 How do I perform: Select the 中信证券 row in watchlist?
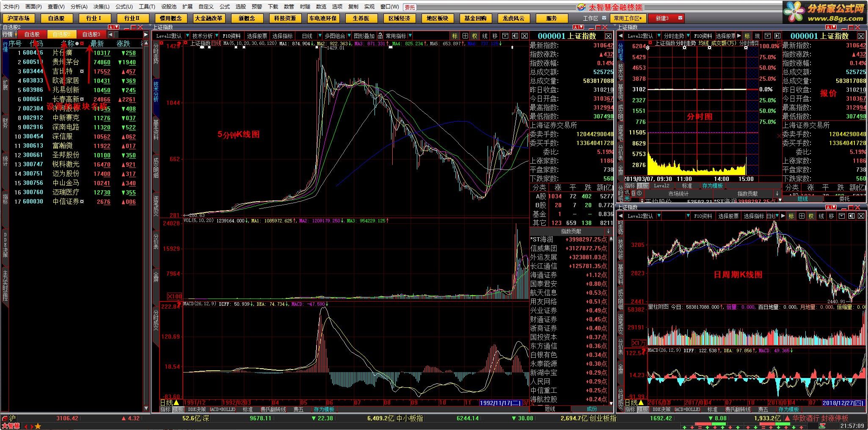coord(76,202)
